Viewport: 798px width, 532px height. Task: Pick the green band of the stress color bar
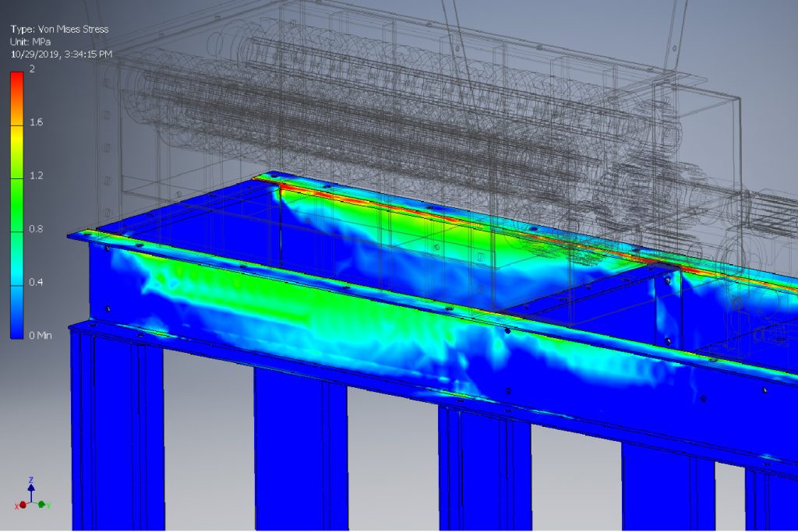point(16,195)
